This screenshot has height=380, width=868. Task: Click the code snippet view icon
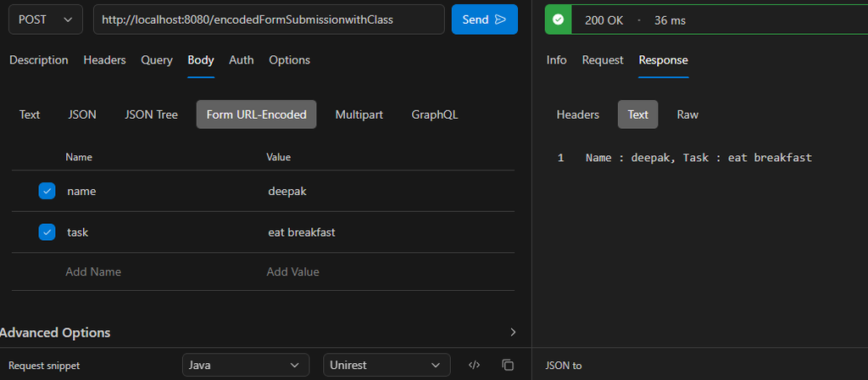pos(475,365)
